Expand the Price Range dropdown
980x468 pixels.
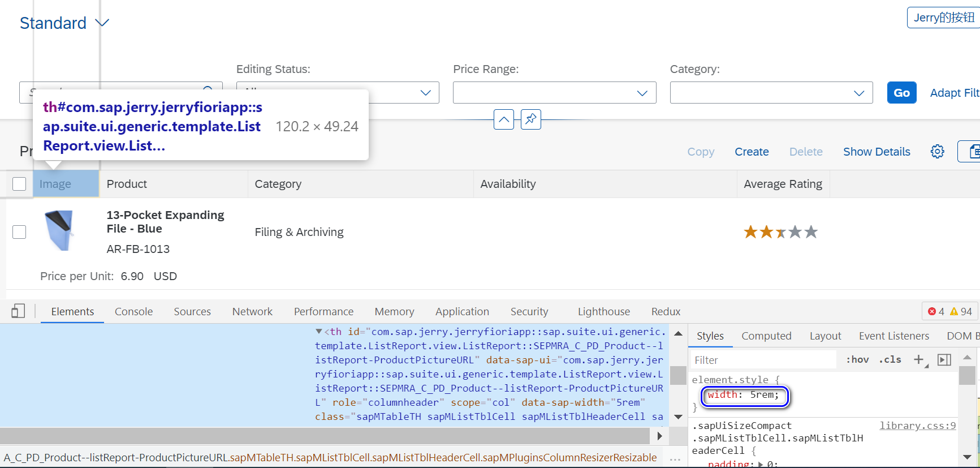(642, 93)
